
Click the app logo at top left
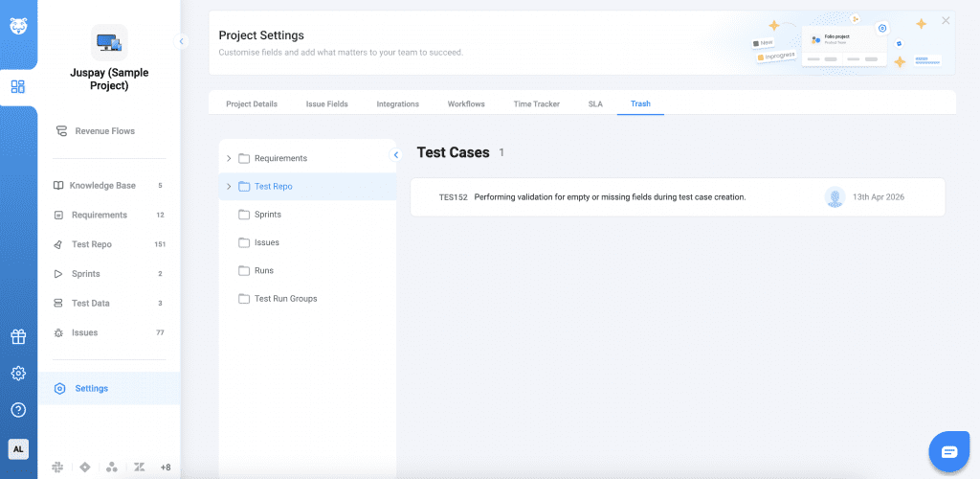click(18, 24)
